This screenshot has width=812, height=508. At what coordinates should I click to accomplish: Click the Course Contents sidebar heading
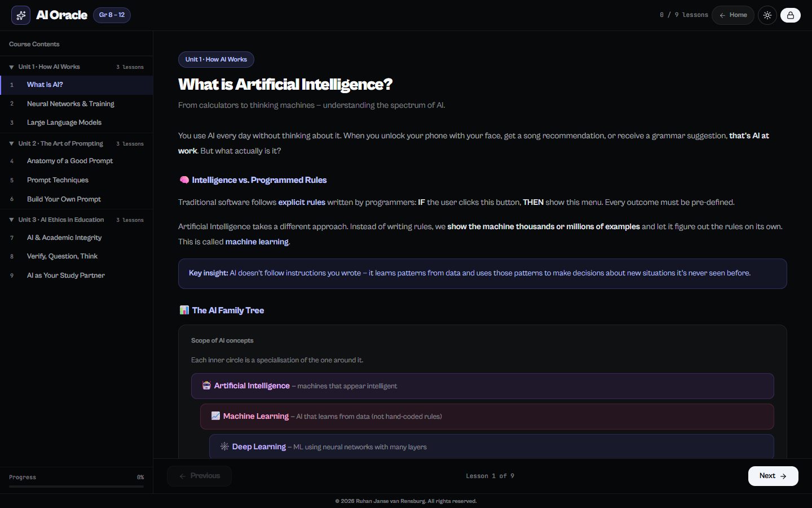tap(34, 44)
